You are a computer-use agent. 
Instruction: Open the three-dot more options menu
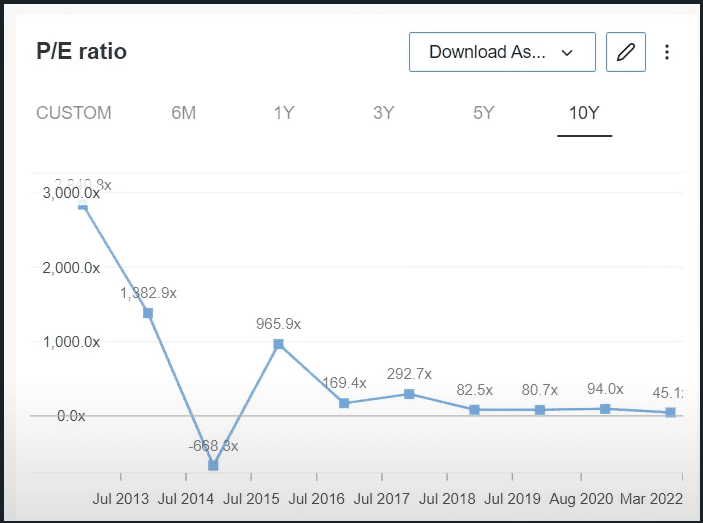(x=667, y=52)
